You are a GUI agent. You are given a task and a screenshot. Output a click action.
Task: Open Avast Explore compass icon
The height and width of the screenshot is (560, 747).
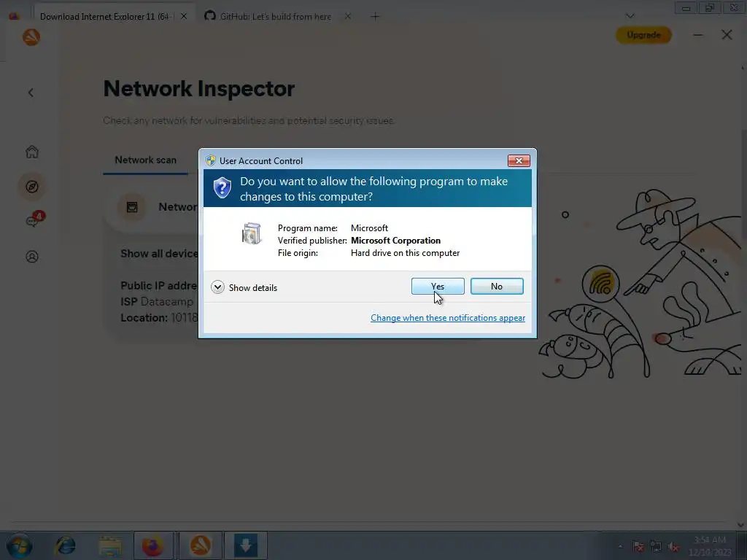click(32, 187)
